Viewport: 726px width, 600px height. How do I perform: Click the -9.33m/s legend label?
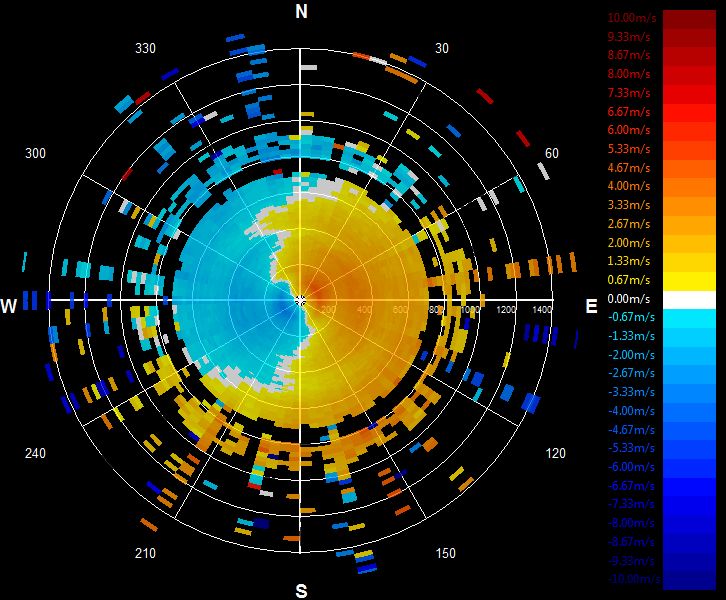(632, 561)
